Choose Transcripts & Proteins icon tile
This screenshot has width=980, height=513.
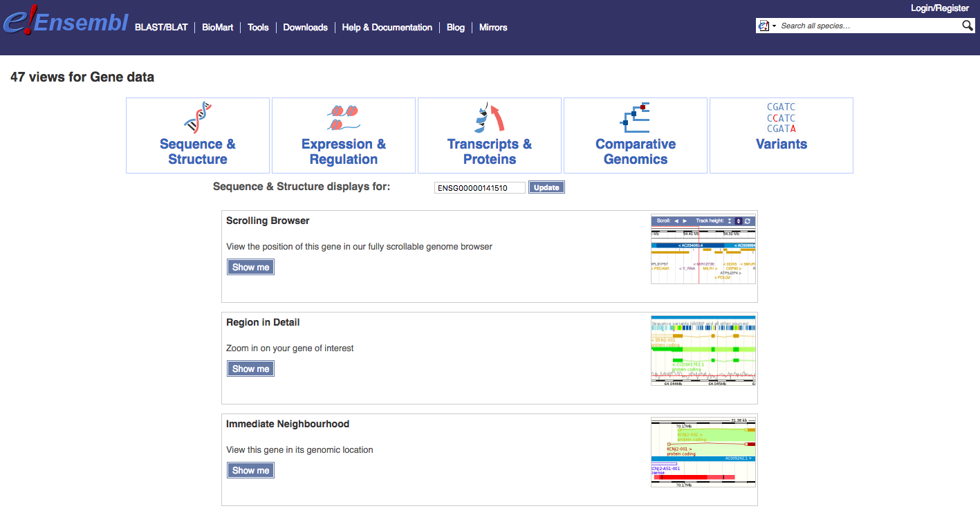[x=490, y=136]
